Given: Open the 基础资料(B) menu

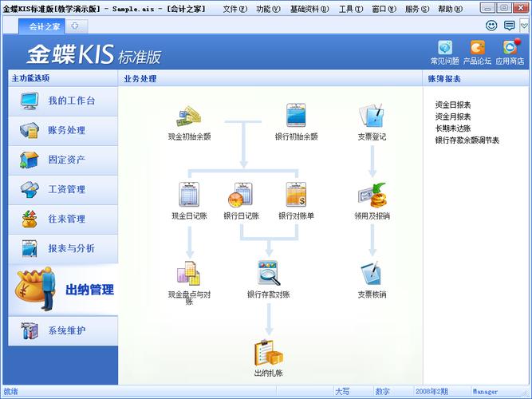Looking at the screenshot, I should [309, 9].
